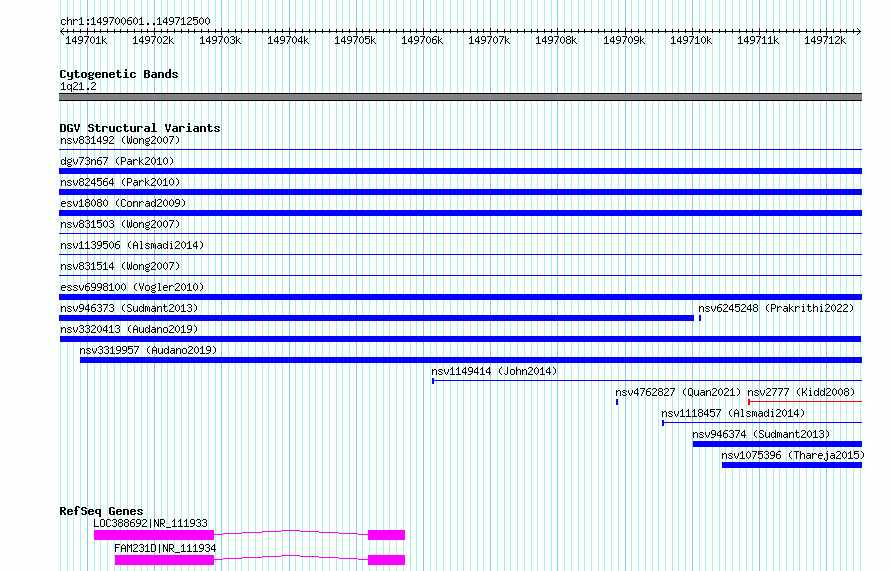The width and height of the screenshot is (890, 571).
Task: Click the blue bar under essv6998100
Action: coord(460,297)
